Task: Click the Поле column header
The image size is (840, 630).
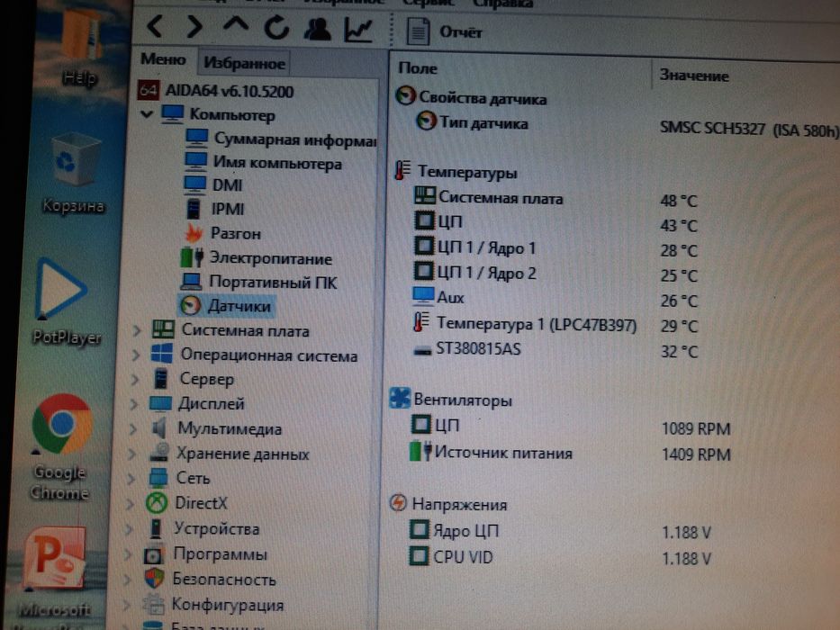Action: pos(418,68)
